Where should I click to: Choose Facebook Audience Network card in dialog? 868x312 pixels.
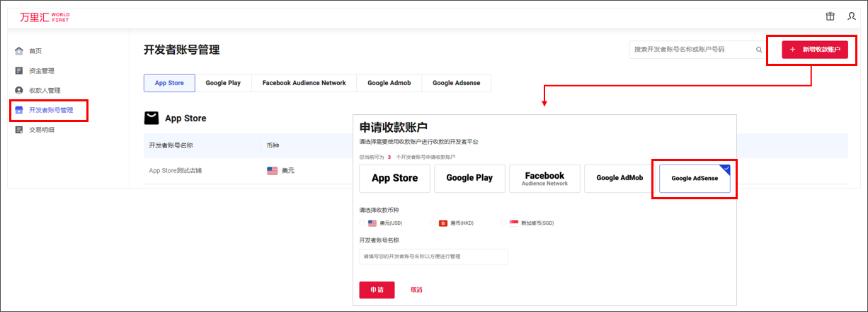point(544,178)
